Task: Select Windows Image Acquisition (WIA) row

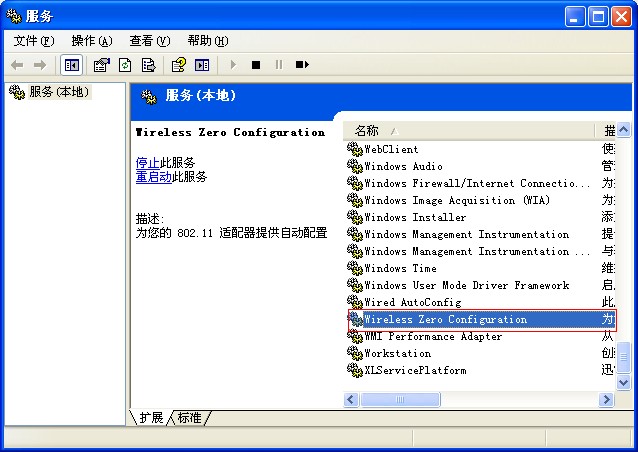Action: pos(481,200)
